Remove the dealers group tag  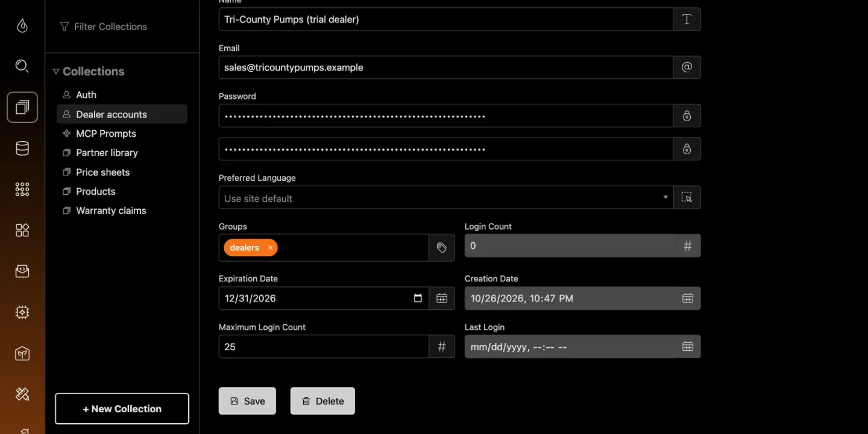[x=270, y=248]
